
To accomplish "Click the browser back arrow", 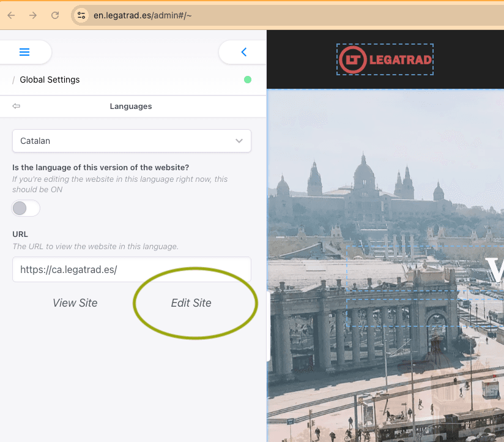I will (x=11, y=15).
